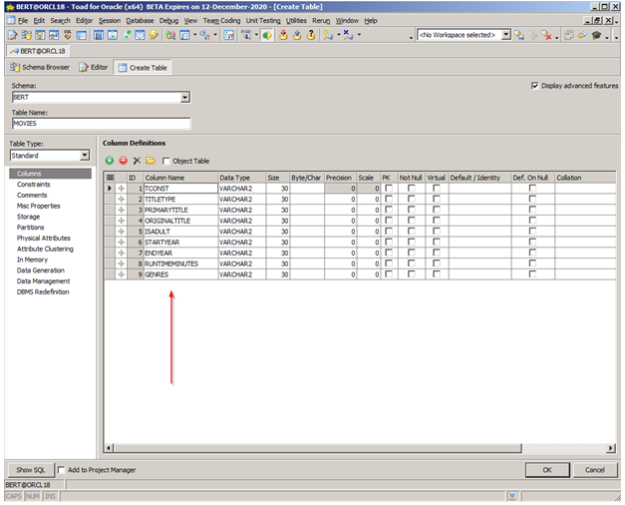Open the Schema Browser toolbar icon

pyautogui.click(x=26, y=35)
